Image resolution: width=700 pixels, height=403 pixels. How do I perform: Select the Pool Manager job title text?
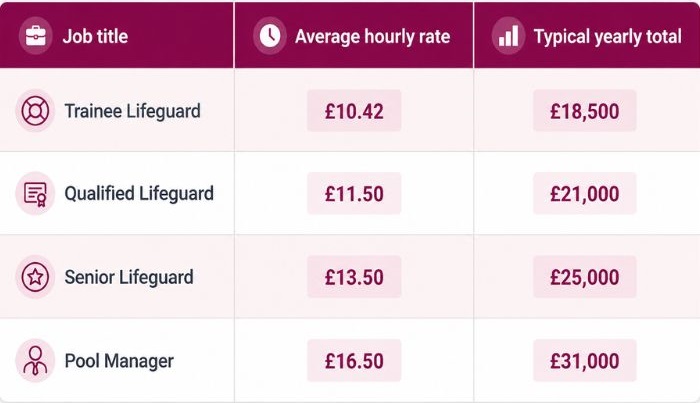click(119, 361)
